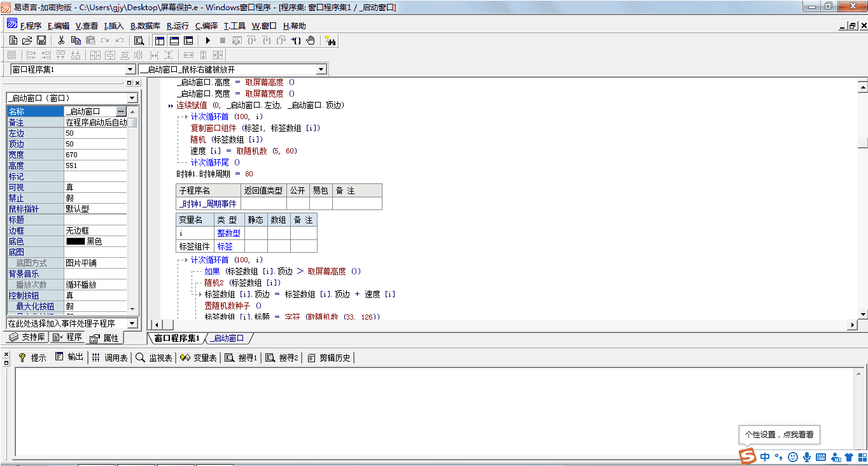This screenshot has width=868, height=466.
Task: Open the 变量表 bottom tab
Action: 199,358
